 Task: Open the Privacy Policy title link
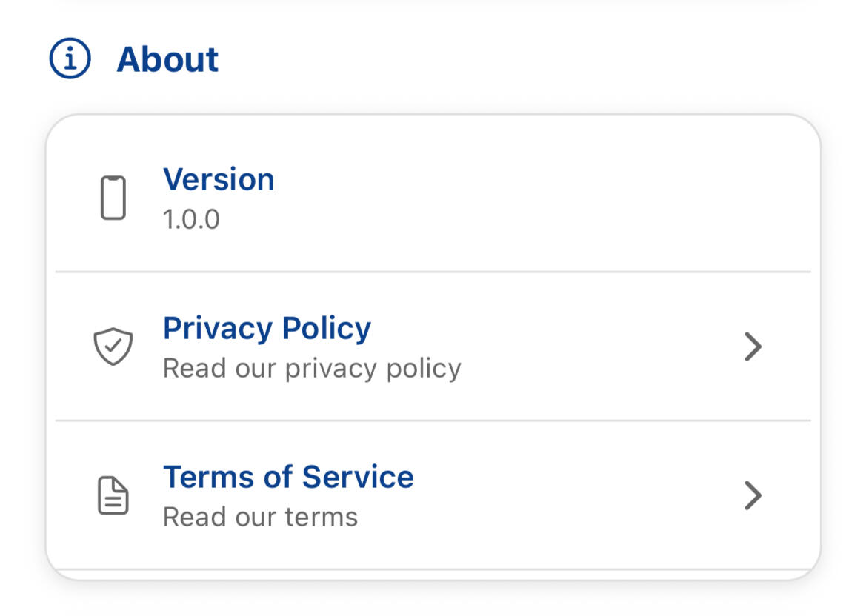[x=267, y=328]
